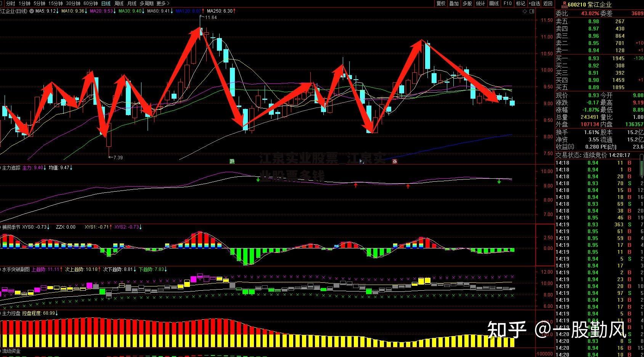The width and height of the screenshot is (644, 357).
Task: Click the green 跌 marker below chart
Action: click(x=232, y=161)
